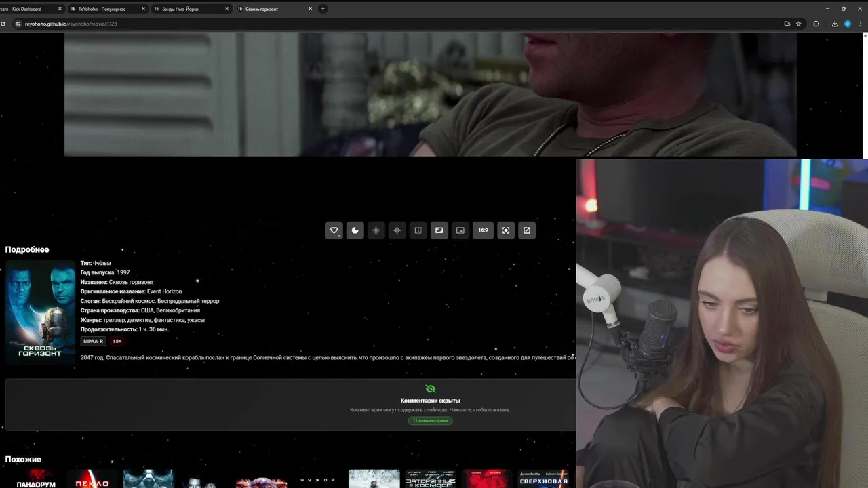Image resolution: width=868 pixels, height=488 pixels.
Task: Bookmark this page with star icon
Action: point(798,24)
